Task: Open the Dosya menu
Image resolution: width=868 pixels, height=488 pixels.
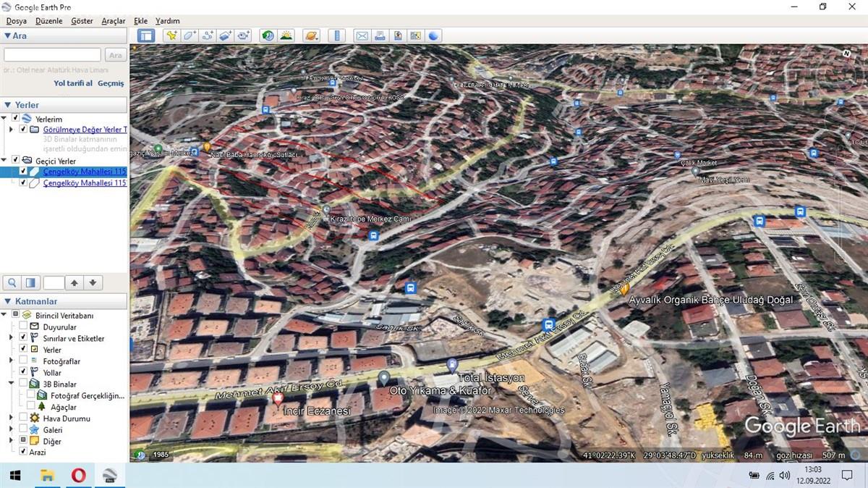Action: 16,21
